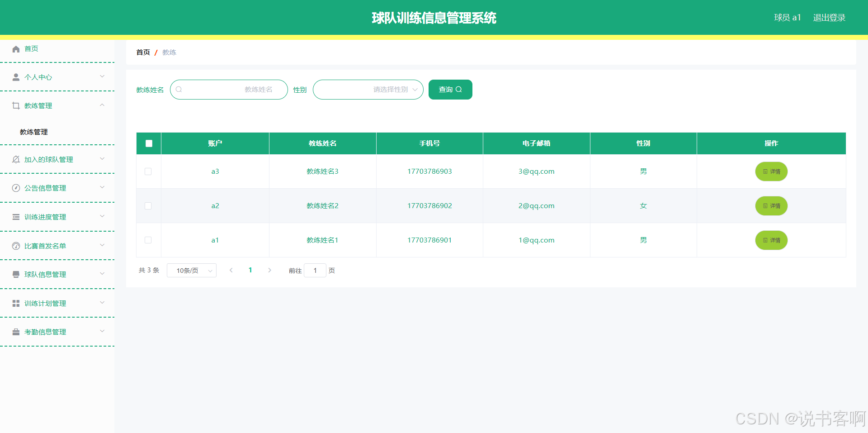Click the email cell 2@qq.com

tap(537, 206)
